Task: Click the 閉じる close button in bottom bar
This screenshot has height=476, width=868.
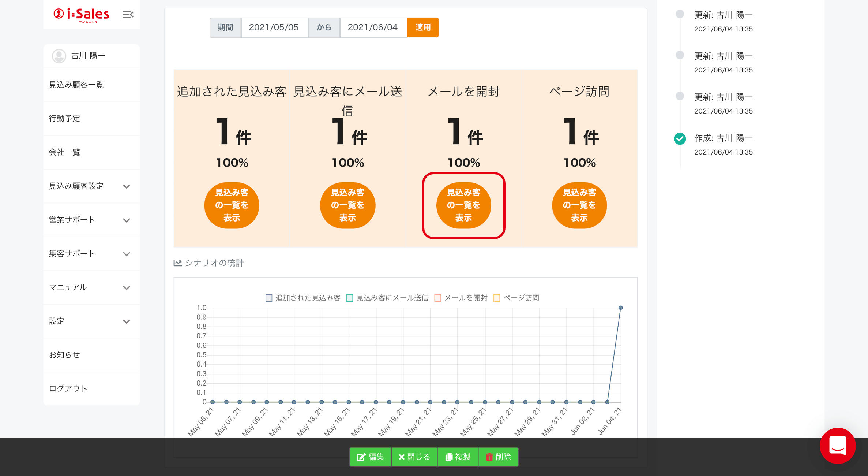Action: pos(414,457)
